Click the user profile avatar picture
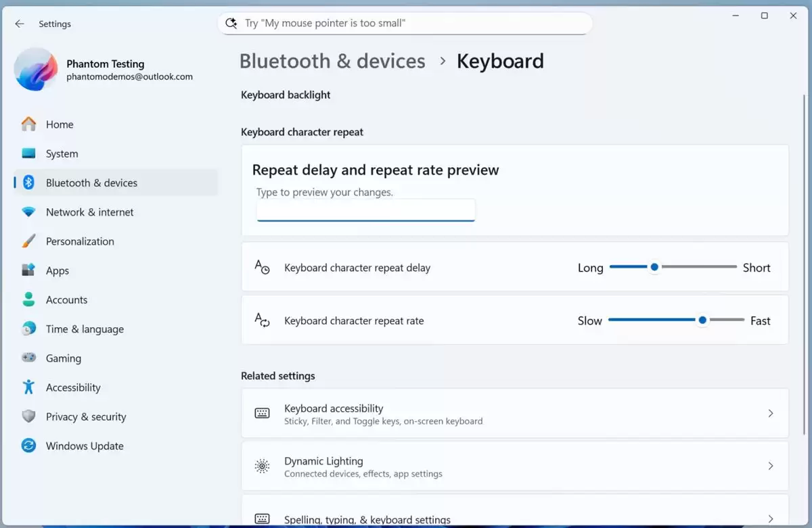Viewport: 812px width, 528px height. (x=36, y=69)
